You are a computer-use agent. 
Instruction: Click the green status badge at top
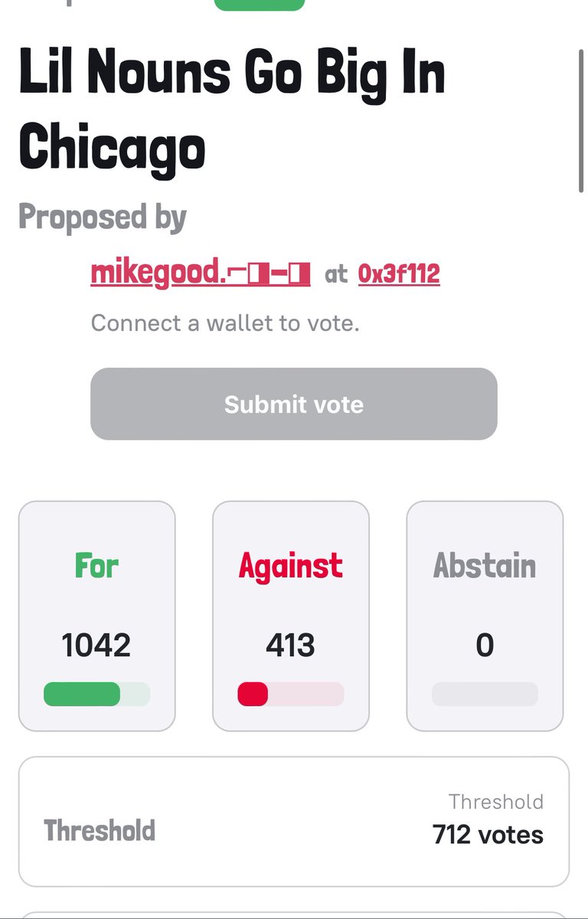click(260, 5)
